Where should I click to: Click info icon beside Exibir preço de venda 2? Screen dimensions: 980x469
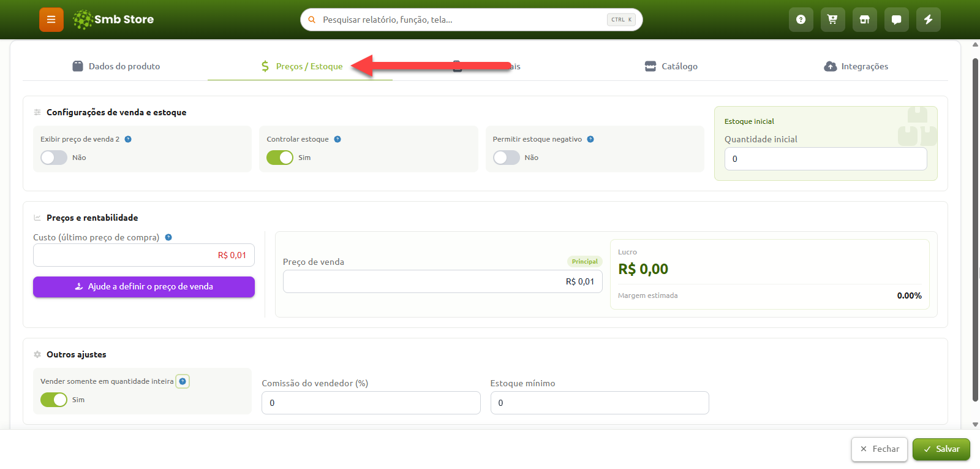click(128, 139)
